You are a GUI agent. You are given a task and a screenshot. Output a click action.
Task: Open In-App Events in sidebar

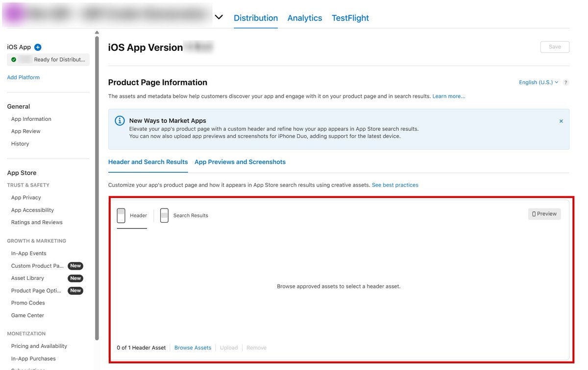pyautogui.click(x=29, y=254)
